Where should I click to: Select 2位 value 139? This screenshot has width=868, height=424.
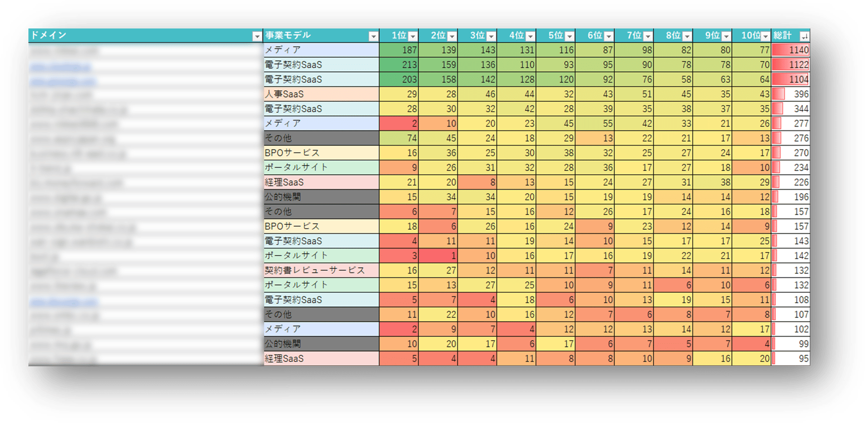click(438, 50)
